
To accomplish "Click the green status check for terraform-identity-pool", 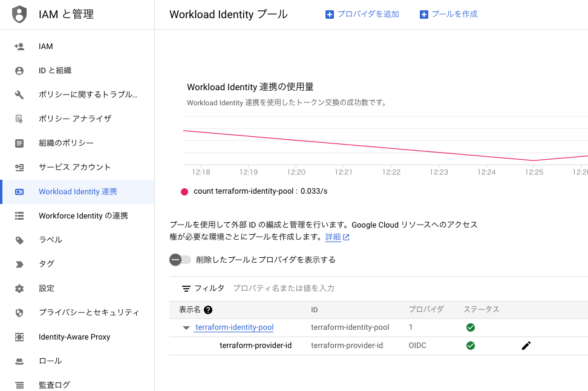I will 471,327.
